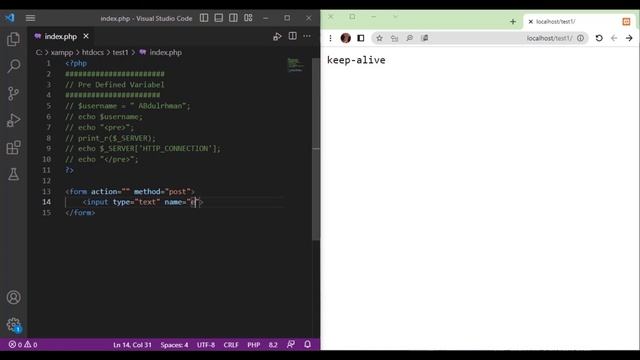640x360 pixels.
Task: Reload the localhost page in browser
Action: coord(599,38)
